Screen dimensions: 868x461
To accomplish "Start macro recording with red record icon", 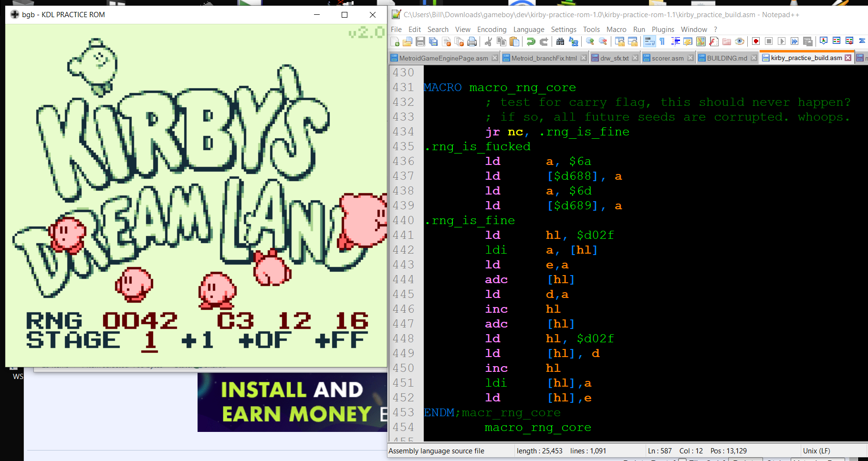I will [756, 42].
